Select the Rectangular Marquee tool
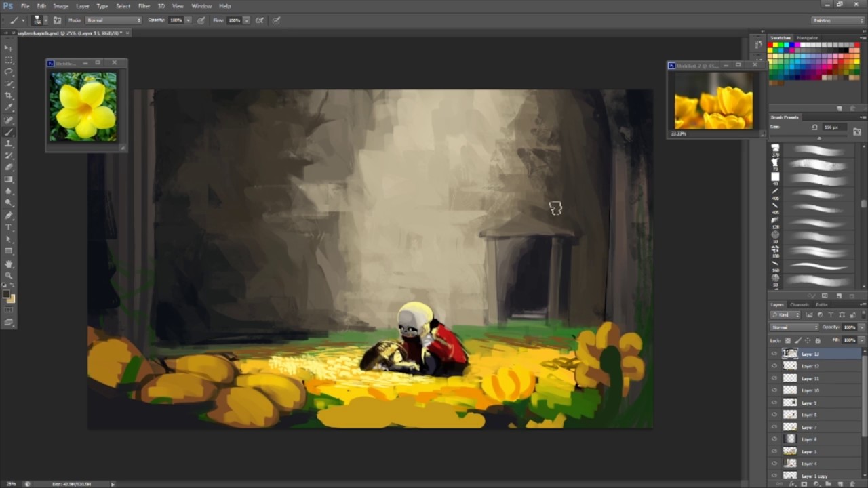 click(x=9, y=60)
